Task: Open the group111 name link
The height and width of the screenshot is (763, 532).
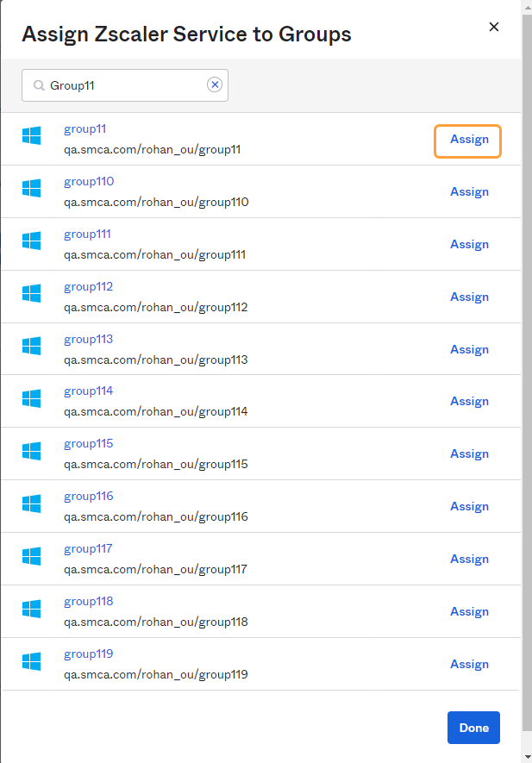Action: point(87,235)
